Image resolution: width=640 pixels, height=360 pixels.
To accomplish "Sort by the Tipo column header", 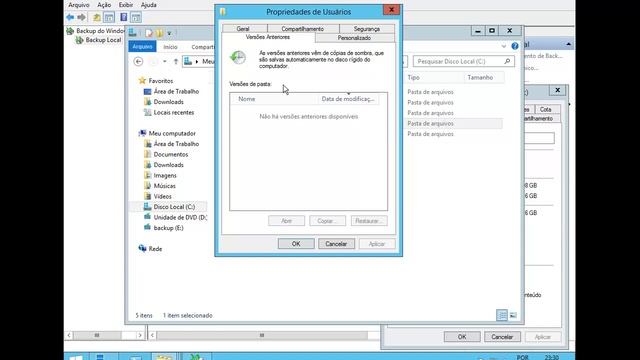I will tap(434, 77).
